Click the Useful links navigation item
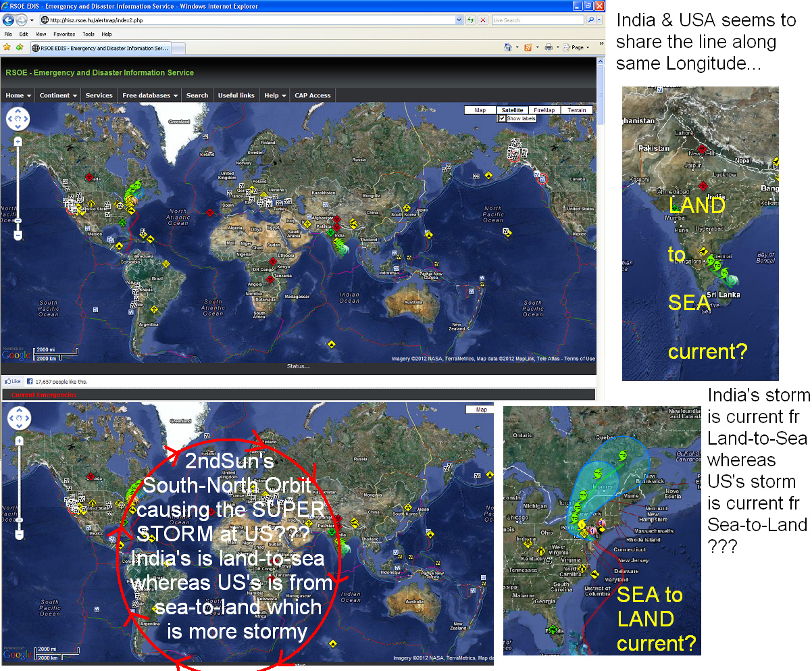The width and height of the screenshot is (812, 671). pyautogui.click(x=236, y=95)
